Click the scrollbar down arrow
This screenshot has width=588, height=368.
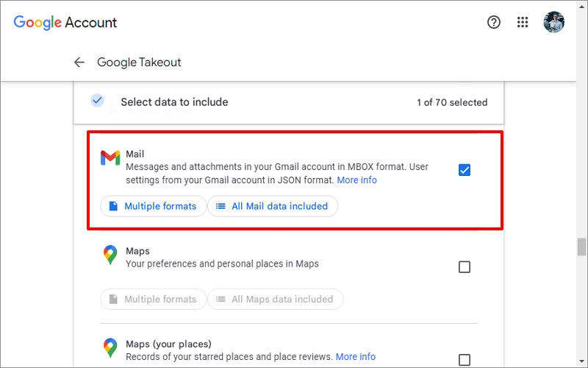(x=581, y=362)
